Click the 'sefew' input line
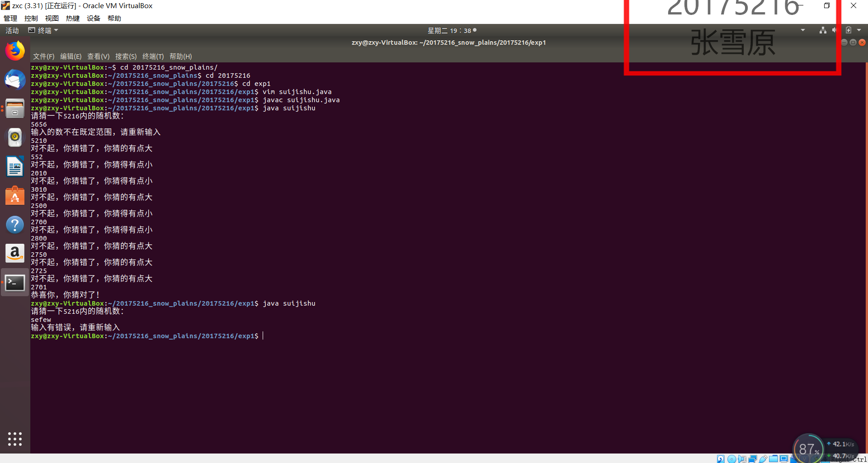868x463 pixels. coord(41,320)
